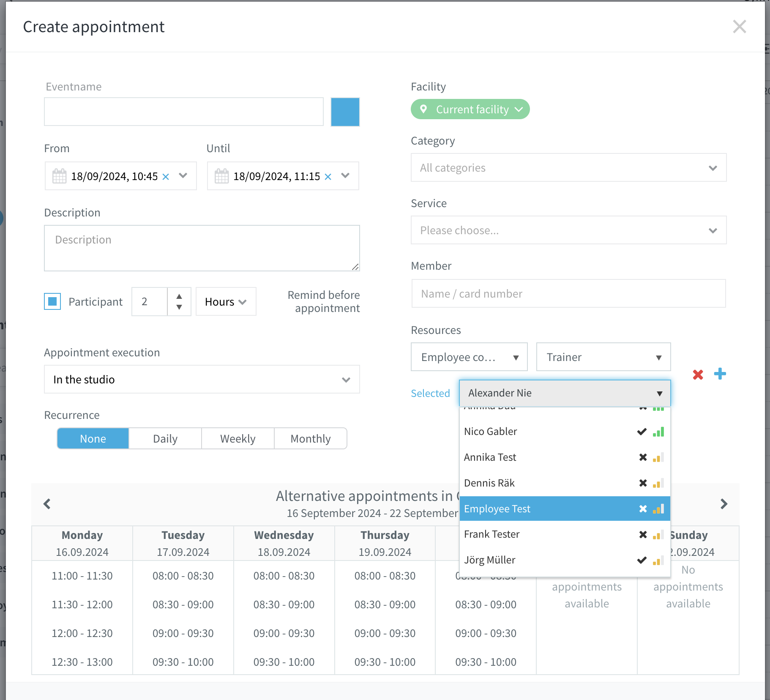
Task: Select the Monthly recurrence option
Action: (311, 438)
